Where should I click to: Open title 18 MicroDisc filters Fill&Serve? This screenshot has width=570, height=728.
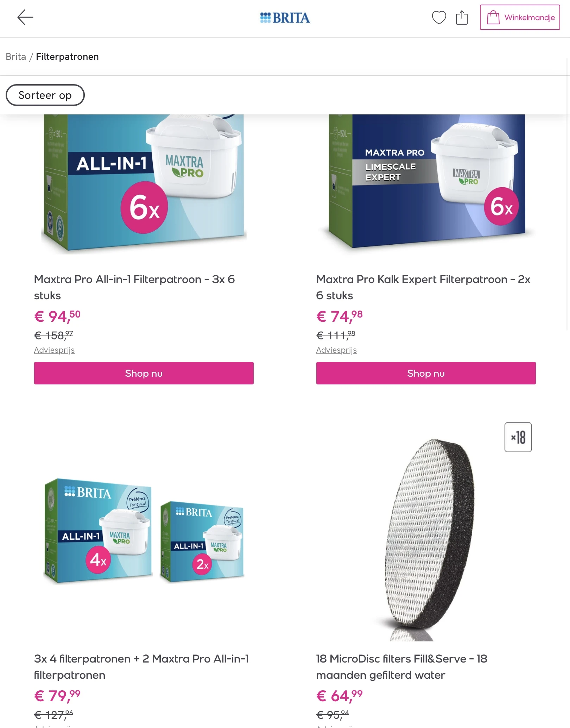[402, 667]
